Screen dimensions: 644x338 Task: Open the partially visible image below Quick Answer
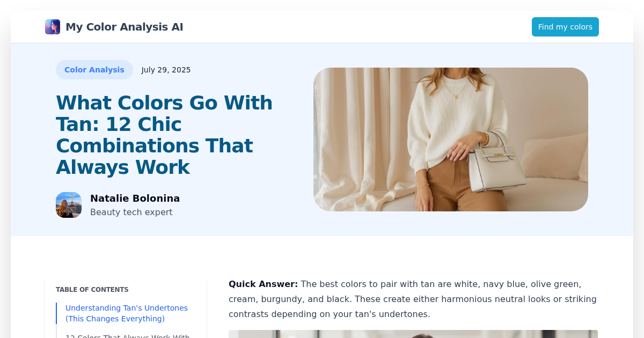413,334
